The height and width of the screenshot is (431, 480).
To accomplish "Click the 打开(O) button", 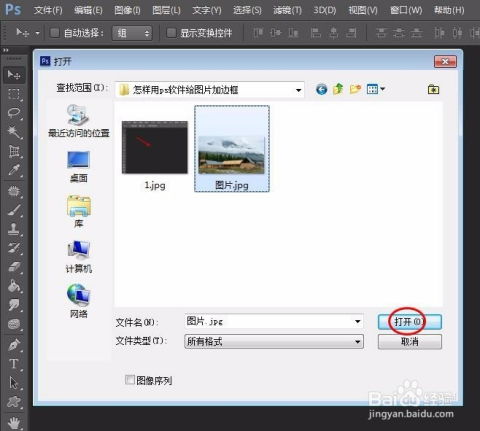I will tap(410, 322).
